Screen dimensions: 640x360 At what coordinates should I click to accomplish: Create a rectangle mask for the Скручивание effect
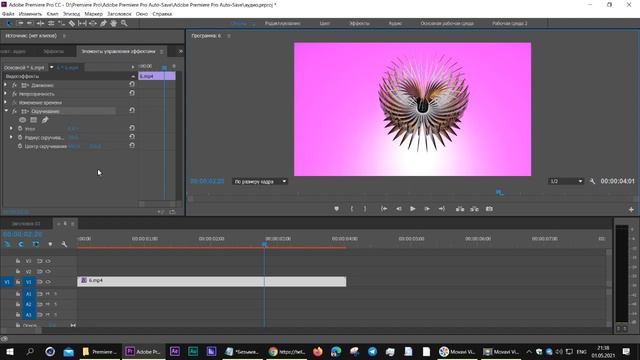pos(34,120)
